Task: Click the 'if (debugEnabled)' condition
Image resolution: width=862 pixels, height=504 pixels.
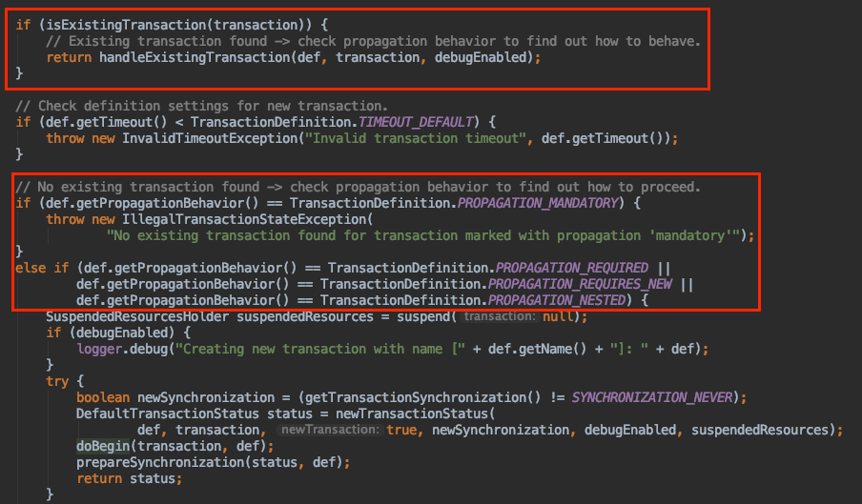Action: pos(118,333)
